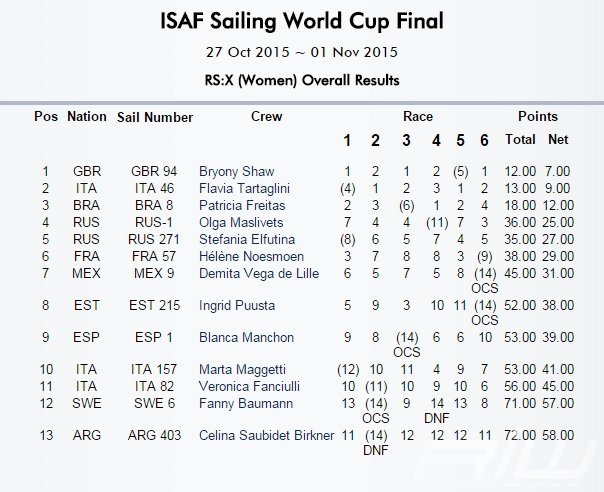Click Demita Vega de Lille link
The image size is (604, 492).
point(259,273)
